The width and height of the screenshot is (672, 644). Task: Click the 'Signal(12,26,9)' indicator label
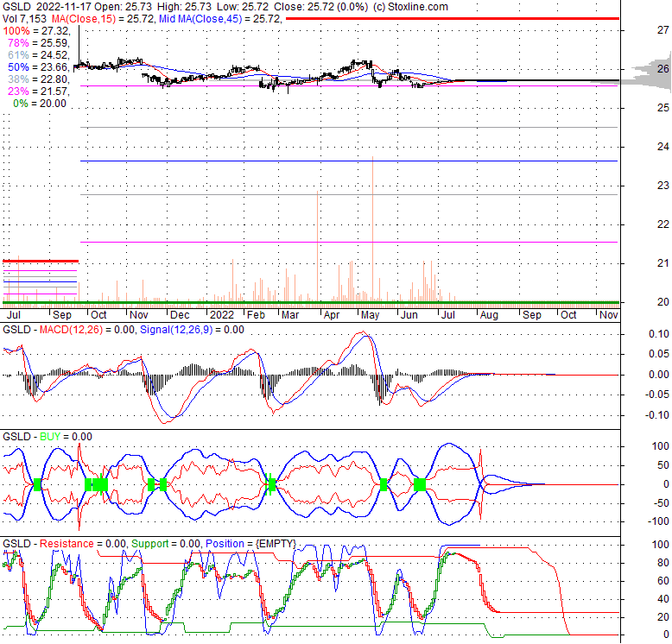(176, 330)
